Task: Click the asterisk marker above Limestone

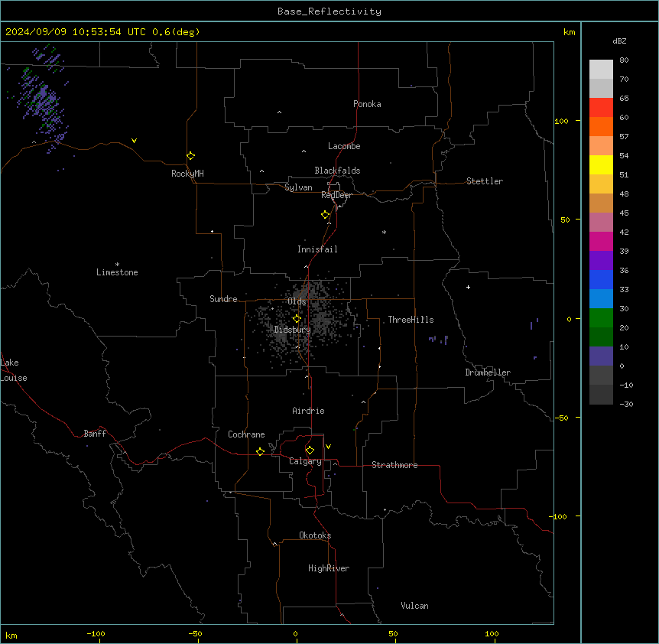Action: coord(117,265)
